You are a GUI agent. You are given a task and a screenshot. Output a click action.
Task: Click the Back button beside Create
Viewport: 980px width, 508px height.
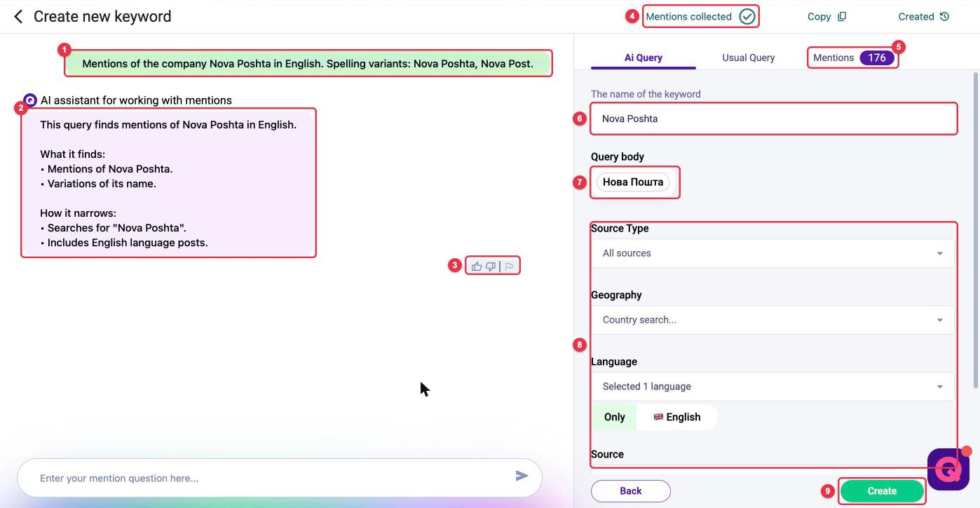631,491
